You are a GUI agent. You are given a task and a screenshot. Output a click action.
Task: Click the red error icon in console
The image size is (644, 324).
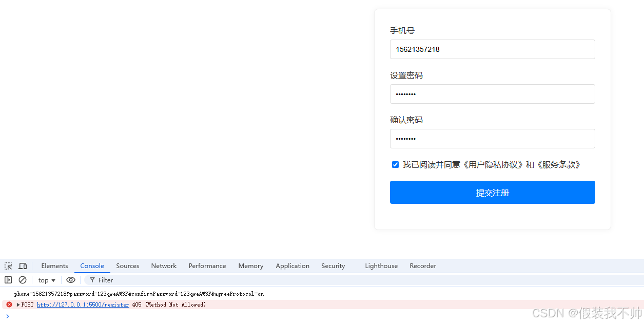pyautogui.click(x=9, y=304)
